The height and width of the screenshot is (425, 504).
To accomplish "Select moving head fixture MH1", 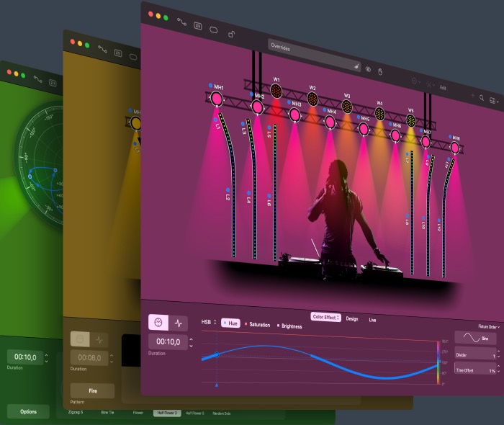I will pos(216,99).
